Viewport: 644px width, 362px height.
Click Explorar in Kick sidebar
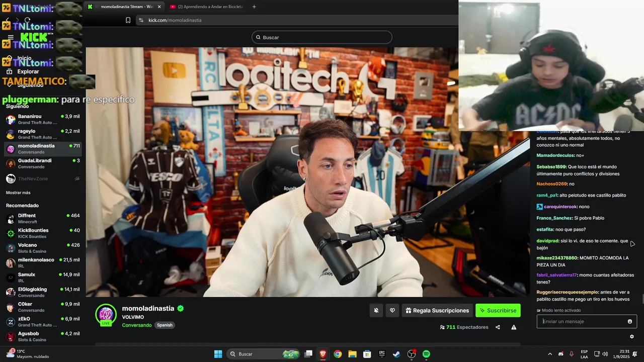coord(28,71)
